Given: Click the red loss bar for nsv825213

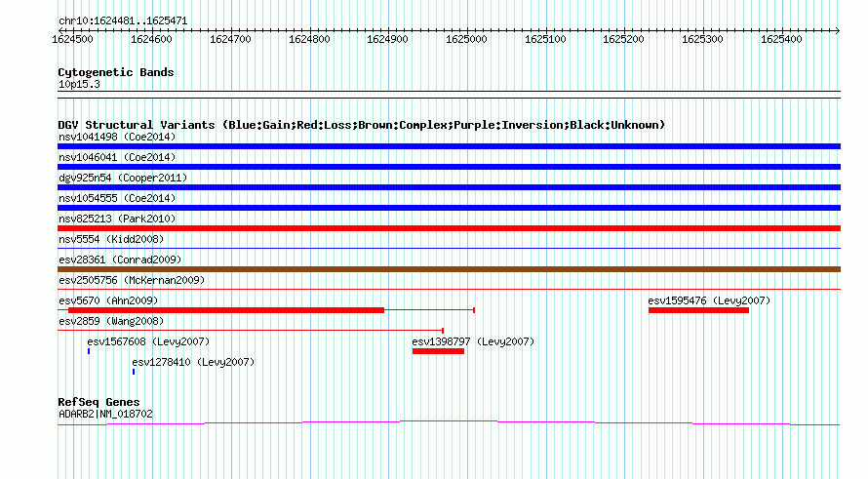Looking at the screenshot, I should pos(449,228).
